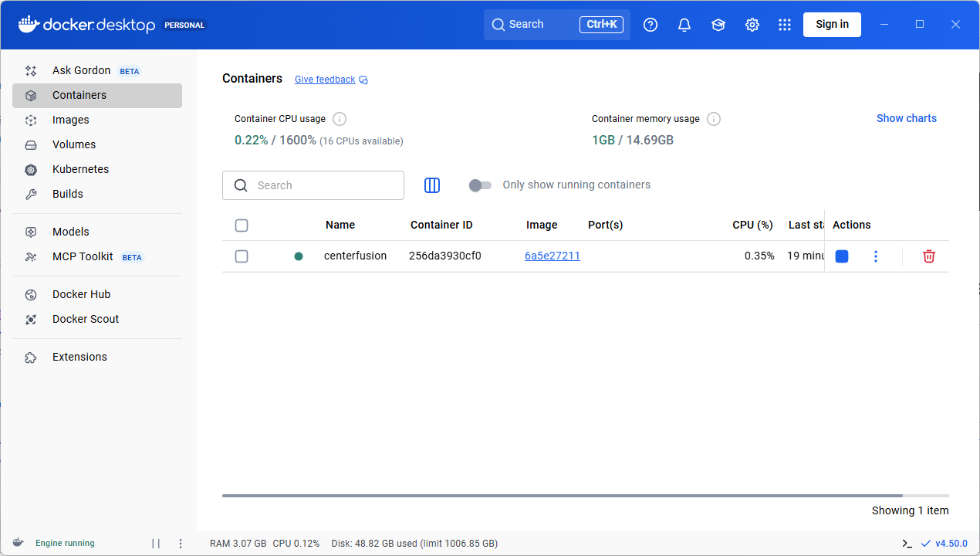The width and height of the screenshot is (980, 556).
Task: Open the apps grid icon in header
Action: [785, 25]
